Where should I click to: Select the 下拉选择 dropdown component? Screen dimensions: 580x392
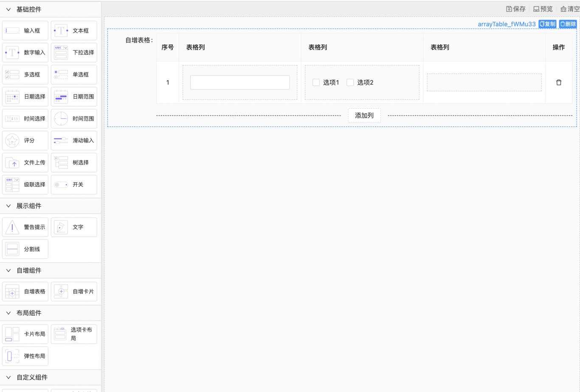[74, 53]
